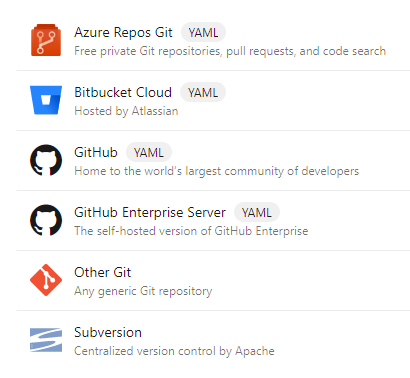Click the blue striped Subversion icon
Image resolution: width=410 pixels, height=378 pixels.
coord(46,340)
